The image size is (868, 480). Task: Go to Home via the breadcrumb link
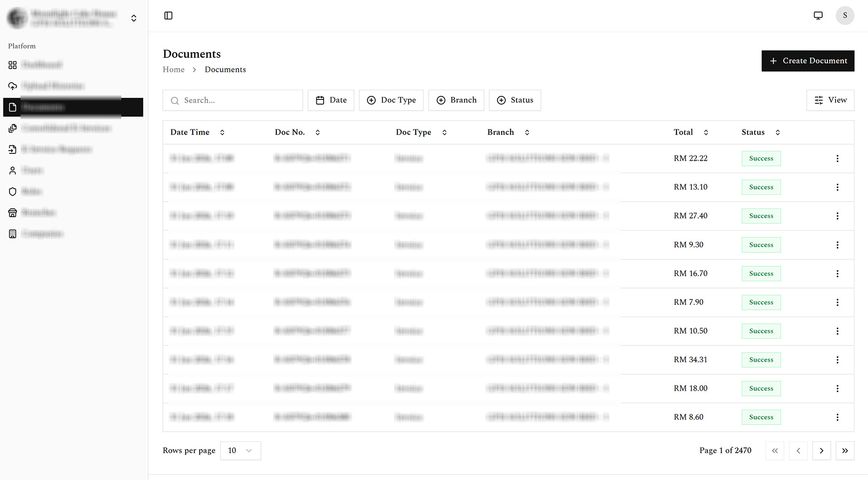(174, 69)
